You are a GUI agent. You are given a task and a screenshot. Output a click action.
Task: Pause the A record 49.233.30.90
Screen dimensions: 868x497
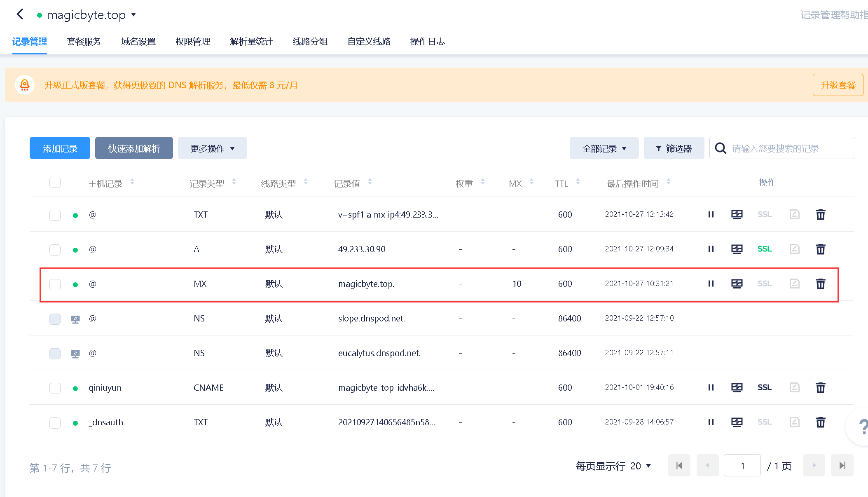(711, 249)
